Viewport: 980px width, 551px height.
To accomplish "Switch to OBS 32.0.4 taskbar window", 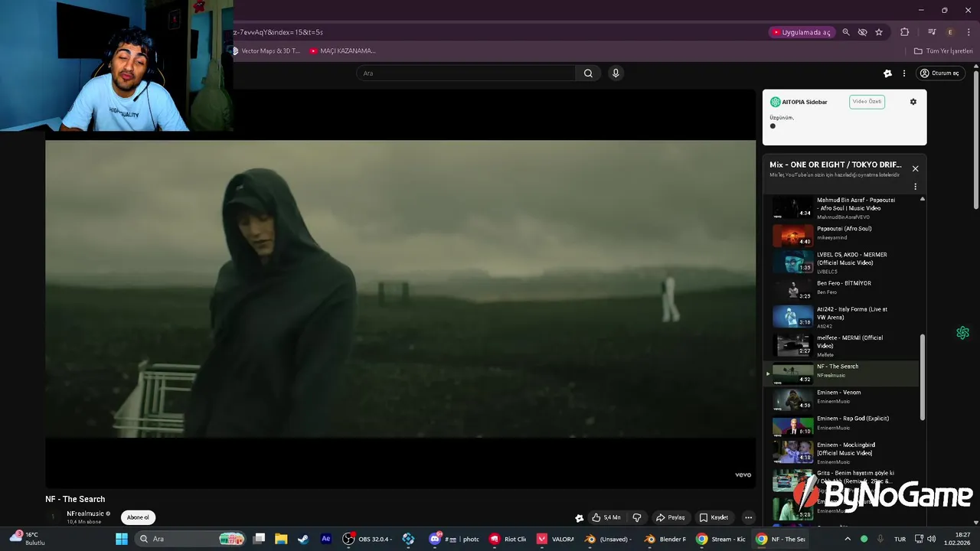I will pos(367,539).
